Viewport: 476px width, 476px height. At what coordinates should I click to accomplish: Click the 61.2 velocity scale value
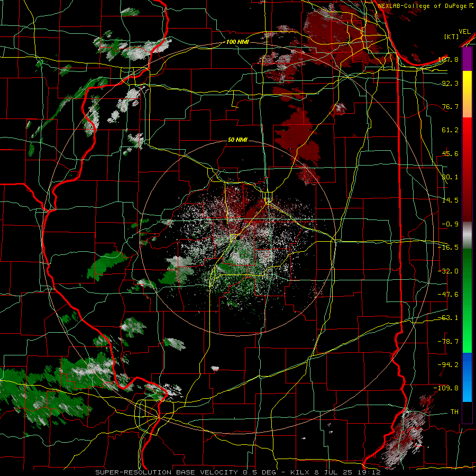click(x=450, y=130)
